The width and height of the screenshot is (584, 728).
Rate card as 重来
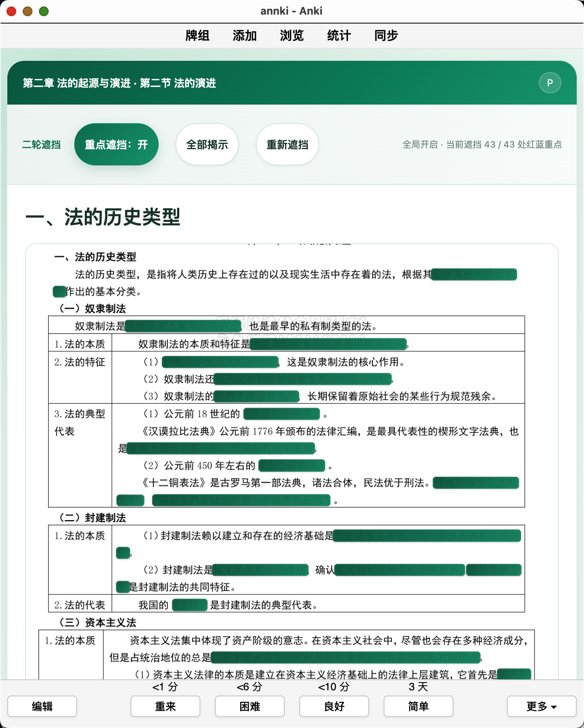click(165, 707)
